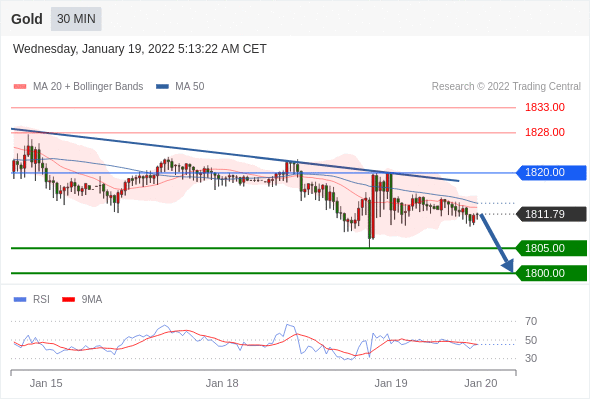Screen dimensions: 590x400
Task: Click the red 1833.00 resistance label
Action: point(545,108)
